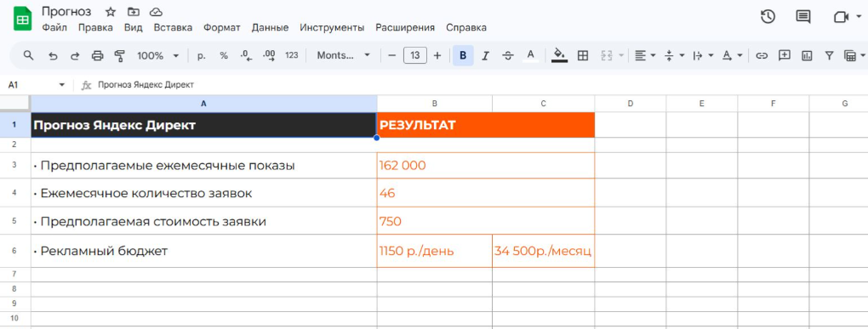Image resolution: width=868 pixels, height=329 pixels.
Task: Open the Формат menu
Action: pyautogui.click(x=222, y=28)
